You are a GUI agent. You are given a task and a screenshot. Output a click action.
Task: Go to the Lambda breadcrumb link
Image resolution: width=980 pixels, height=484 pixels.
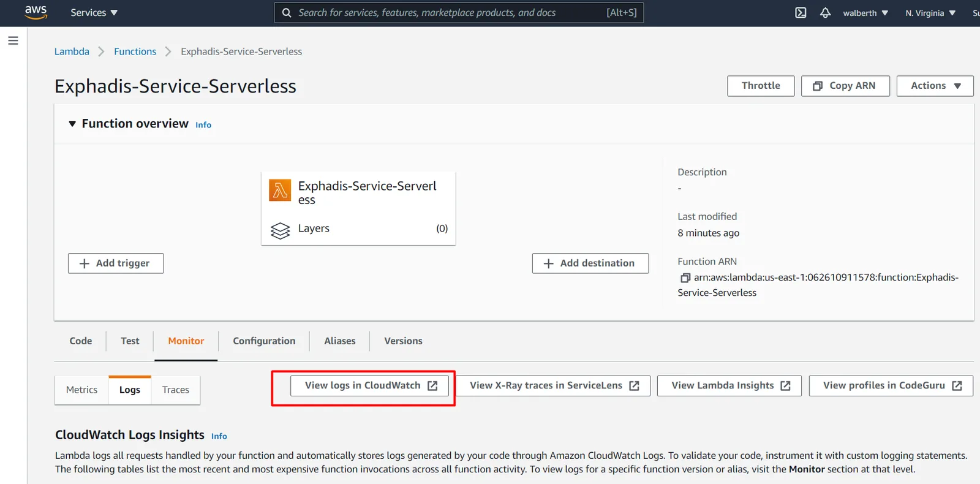click(x=72, y=51)
